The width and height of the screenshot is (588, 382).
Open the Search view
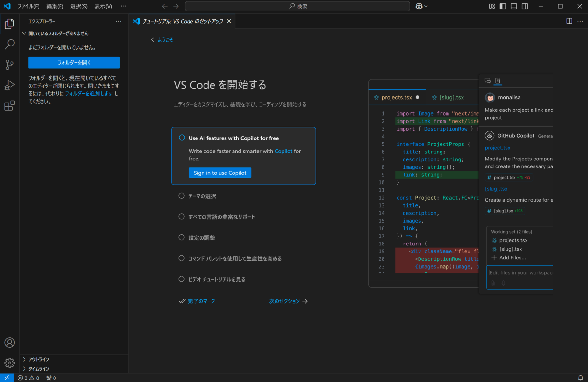10,44
